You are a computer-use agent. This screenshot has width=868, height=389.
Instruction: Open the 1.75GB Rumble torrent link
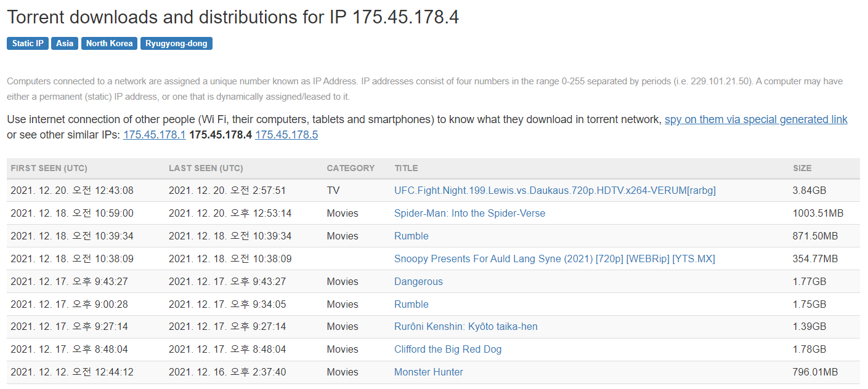pyautogui.click(x=411, y=305)
